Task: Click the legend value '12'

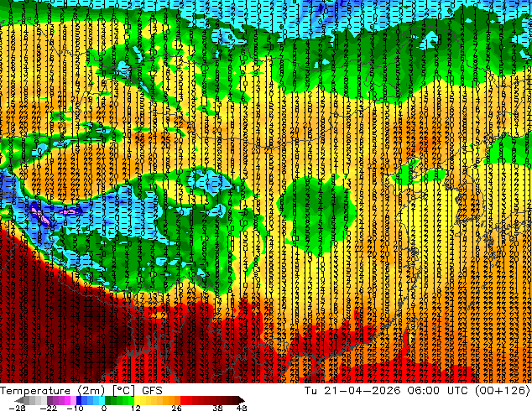Action: tap(136, 408)
